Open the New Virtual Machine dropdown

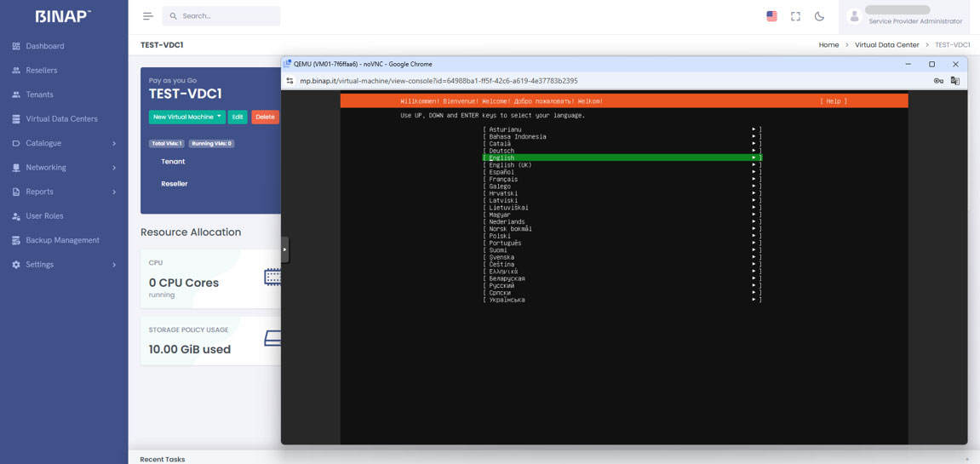186,117
